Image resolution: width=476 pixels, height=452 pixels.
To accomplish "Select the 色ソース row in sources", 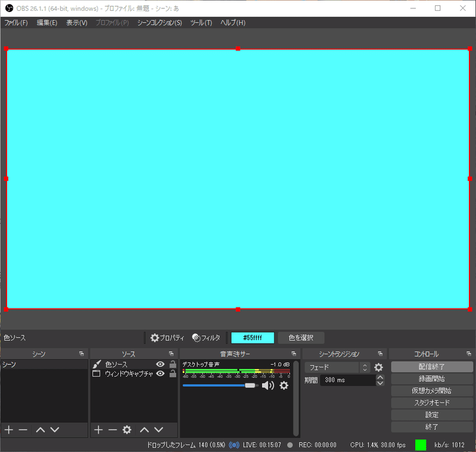I will (x=134, y=365).
